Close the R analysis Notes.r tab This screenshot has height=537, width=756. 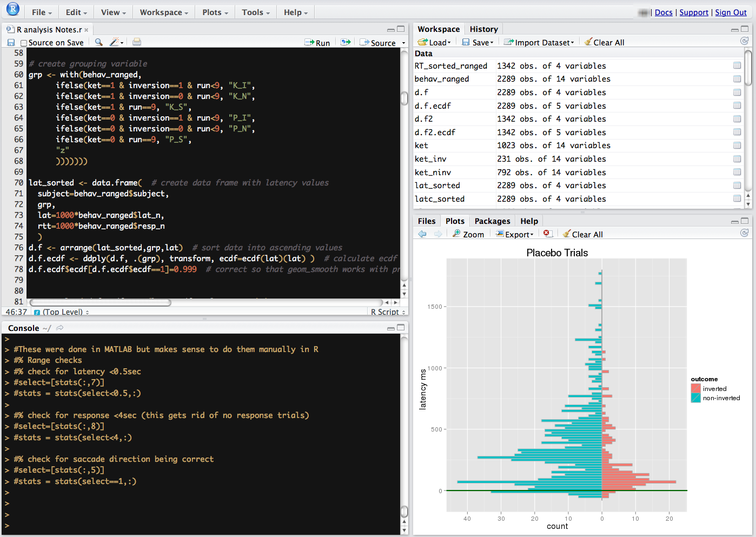point(87,30)
